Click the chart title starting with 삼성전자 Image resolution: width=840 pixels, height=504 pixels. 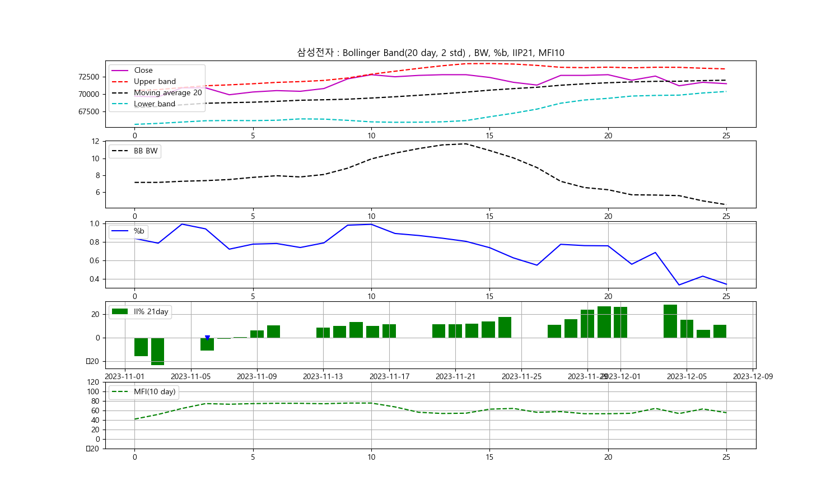(431, 53)
